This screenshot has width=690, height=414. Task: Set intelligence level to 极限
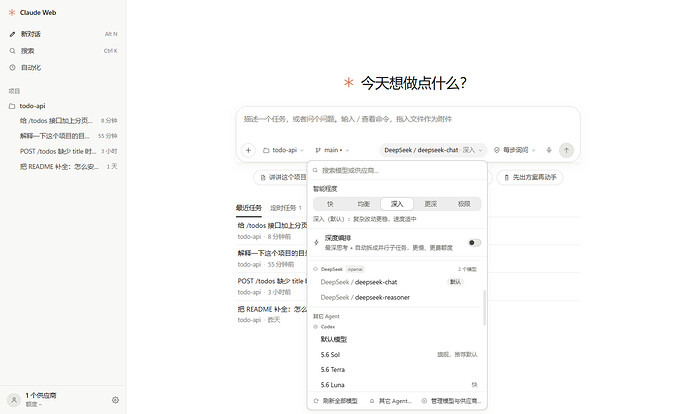[464, 204]
